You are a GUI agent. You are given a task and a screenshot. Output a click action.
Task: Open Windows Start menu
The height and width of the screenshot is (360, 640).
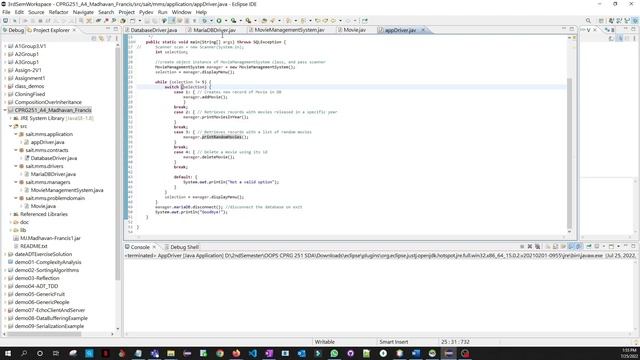pos(7,353)
